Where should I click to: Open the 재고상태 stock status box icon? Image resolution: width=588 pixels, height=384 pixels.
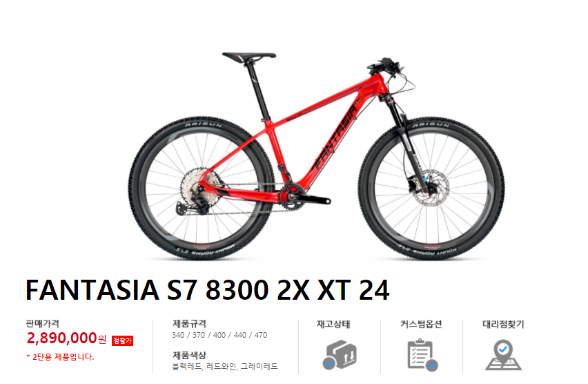340,354
